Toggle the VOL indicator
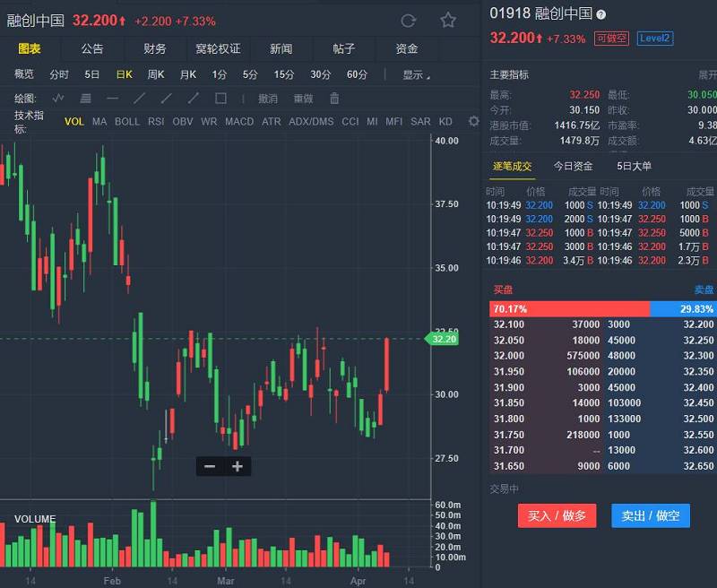Viewport: 717px width, 588px height. (74, 122)
